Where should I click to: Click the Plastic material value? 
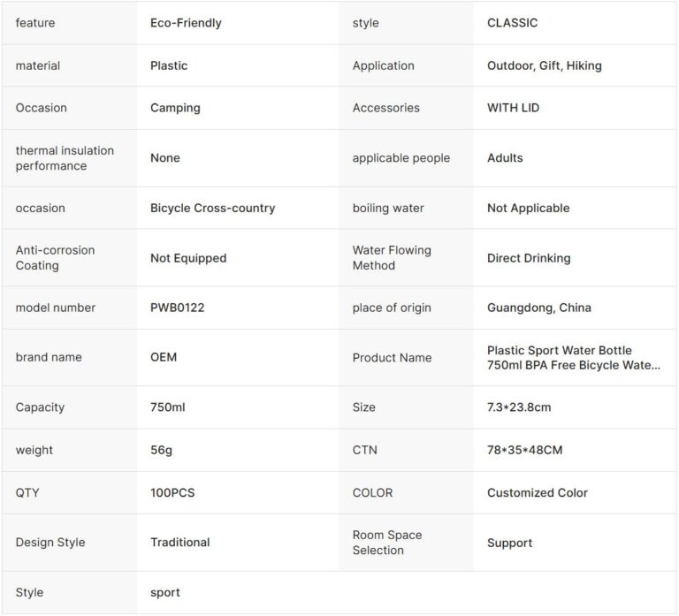169,65
